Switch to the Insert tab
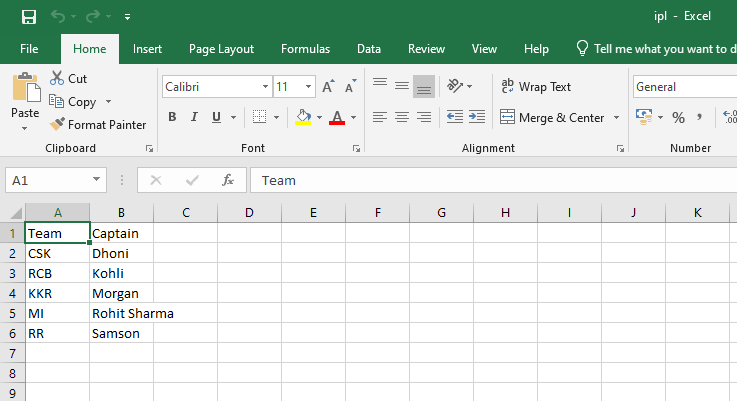 coord(147,49)
